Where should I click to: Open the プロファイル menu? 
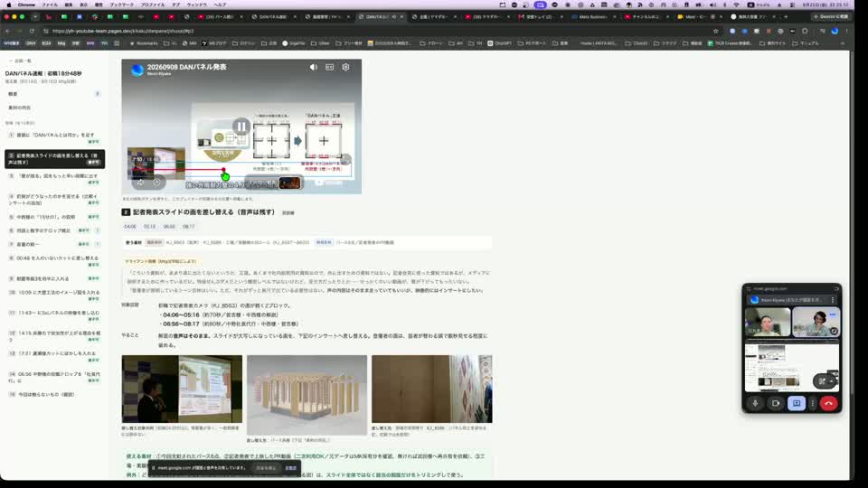point(152,5)
